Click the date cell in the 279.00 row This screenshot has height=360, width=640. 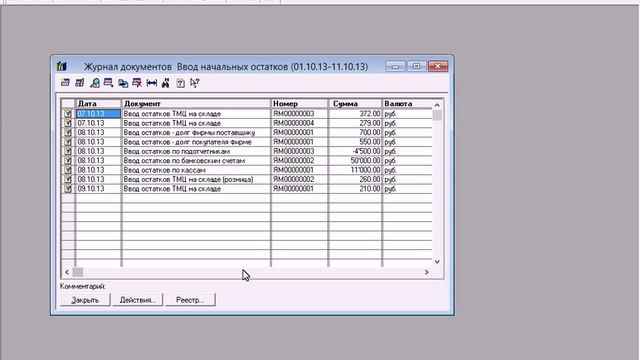click(98, 123)
